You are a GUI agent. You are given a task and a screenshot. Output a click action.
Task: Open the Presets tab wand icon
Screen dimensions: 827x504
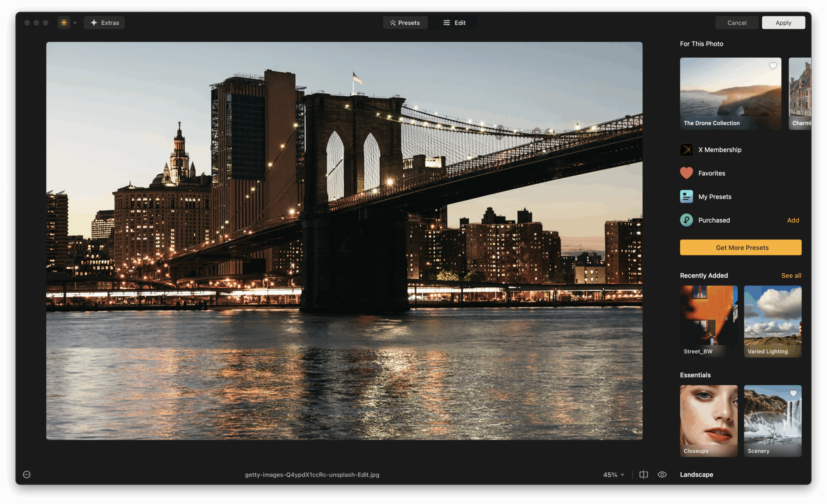(392, 23)
